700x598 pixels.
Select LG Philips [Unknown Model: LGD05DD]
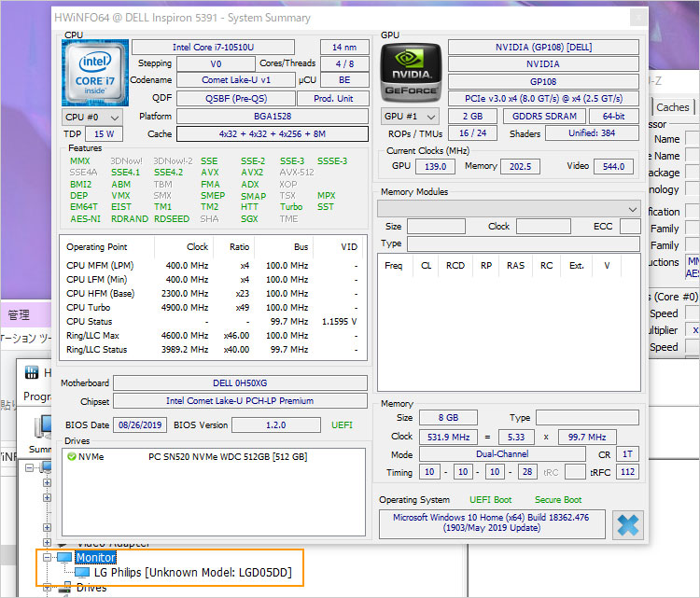pos(193,573)
